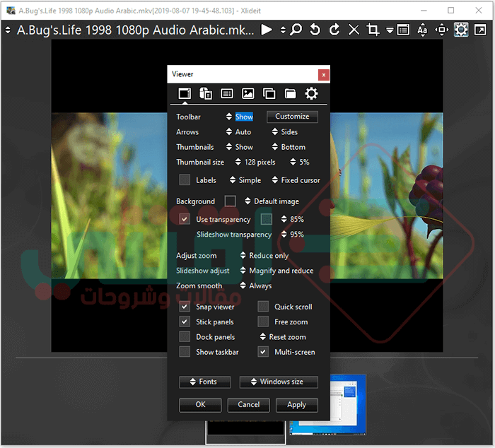This screenshot has width=495, height=448.
Task: Click the up-down arrows next to magnifier
Action: coord(283,30)
